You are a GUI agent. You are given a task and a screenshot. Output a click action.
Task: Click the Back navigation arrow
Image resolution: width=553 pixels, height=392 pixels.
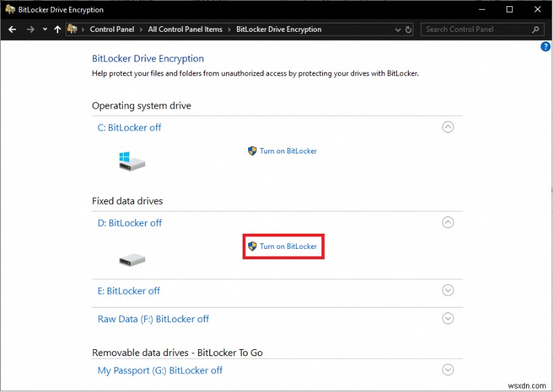12,30
